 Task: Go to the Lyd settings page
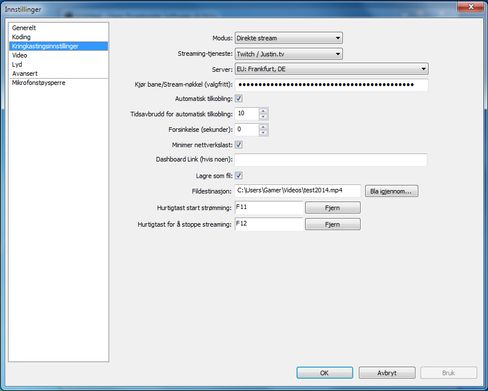click(x=17, y=64)
